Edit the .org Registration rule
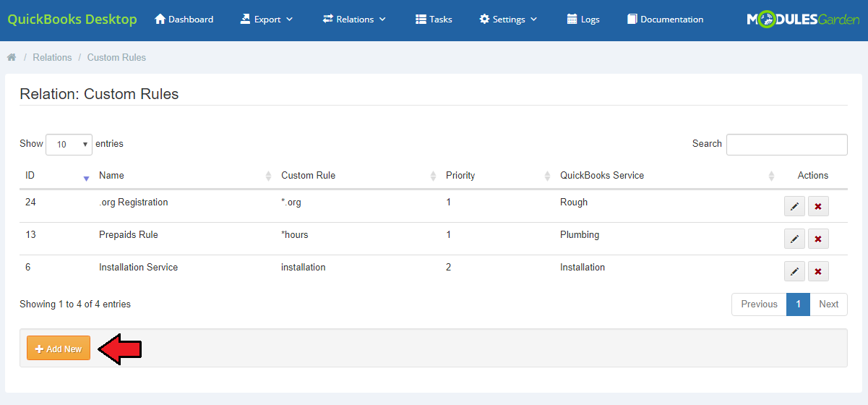Image resolution: width=868 pixels, height=405 pixels. pyautogui.click(x=794, y=206)
